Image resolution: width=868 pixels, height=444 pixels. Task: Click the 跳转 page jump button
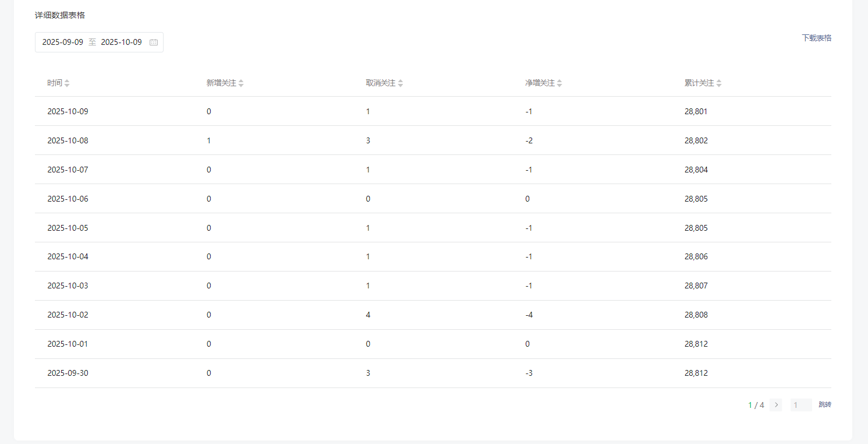coord(825,405)
